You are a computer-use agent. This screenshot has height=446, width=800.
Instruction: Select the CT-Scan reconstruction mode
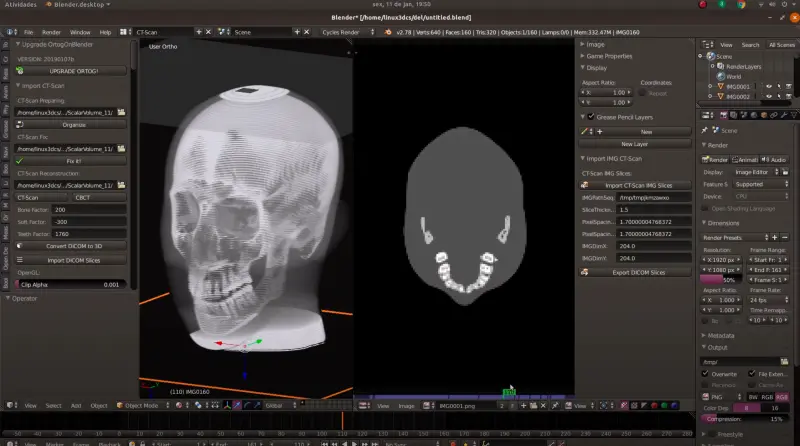[x=41, y=197]
